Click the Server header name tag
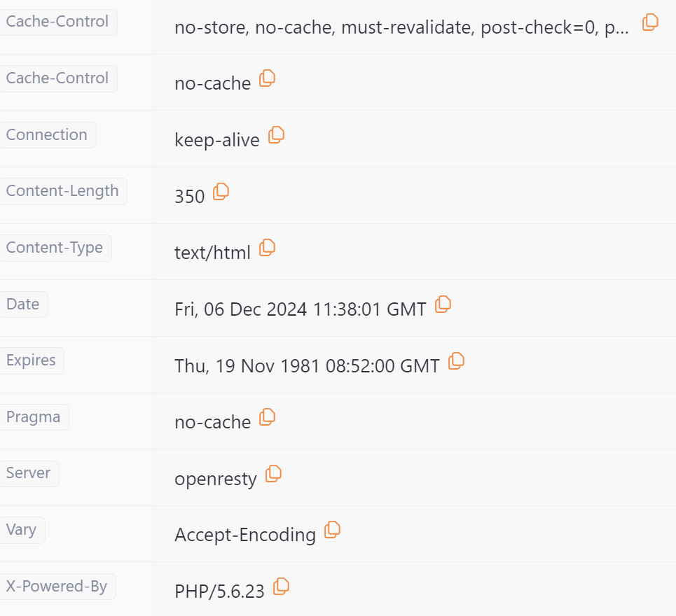 (29, 473)
